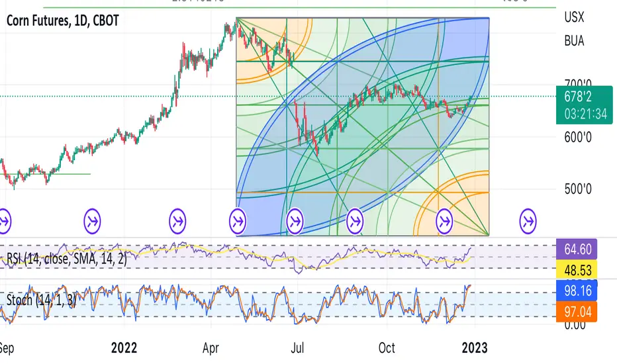Viewport: 617px width, 364px height.
Task: Select the Stoch (14, 1, 3) indicator legend
Action: point(41,300)
